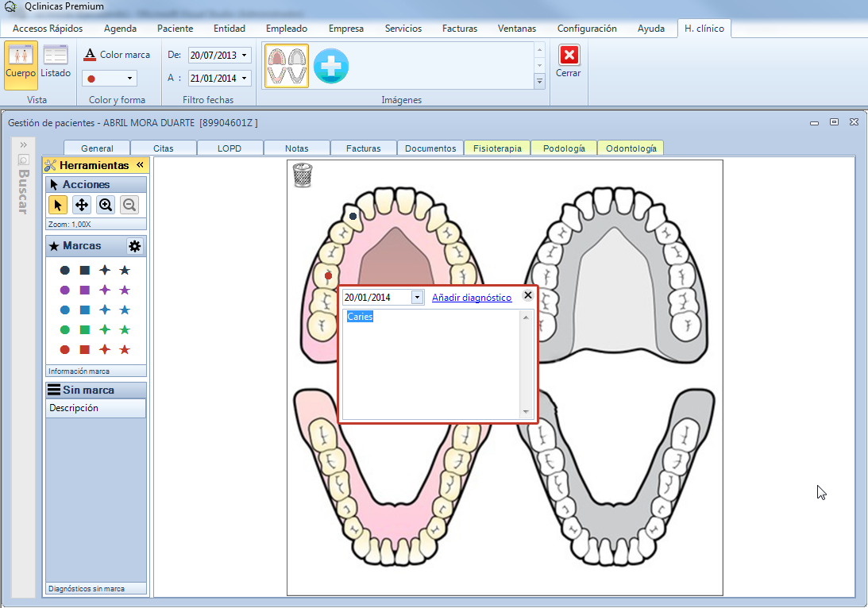Switch to the Listado view

pos(56,62)
